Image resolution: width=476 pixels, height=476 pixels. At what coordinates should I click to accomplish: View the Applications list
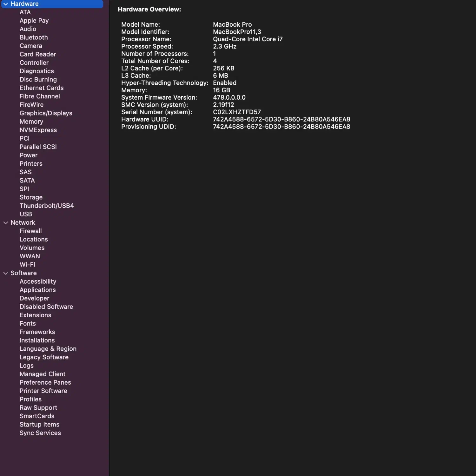(37, 290)
